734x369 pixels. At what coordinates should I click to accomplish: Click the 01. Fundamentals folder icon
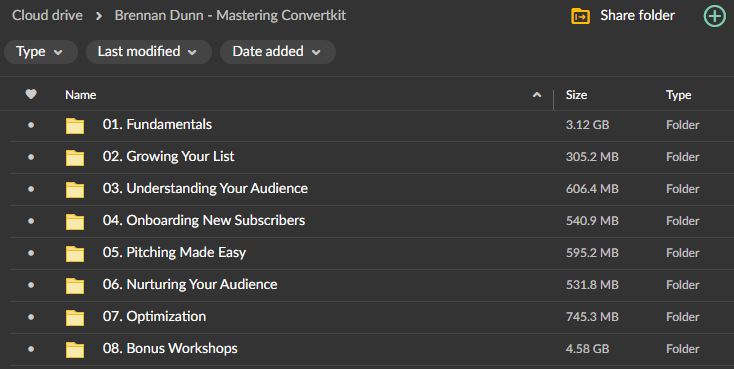pos(75,125)
